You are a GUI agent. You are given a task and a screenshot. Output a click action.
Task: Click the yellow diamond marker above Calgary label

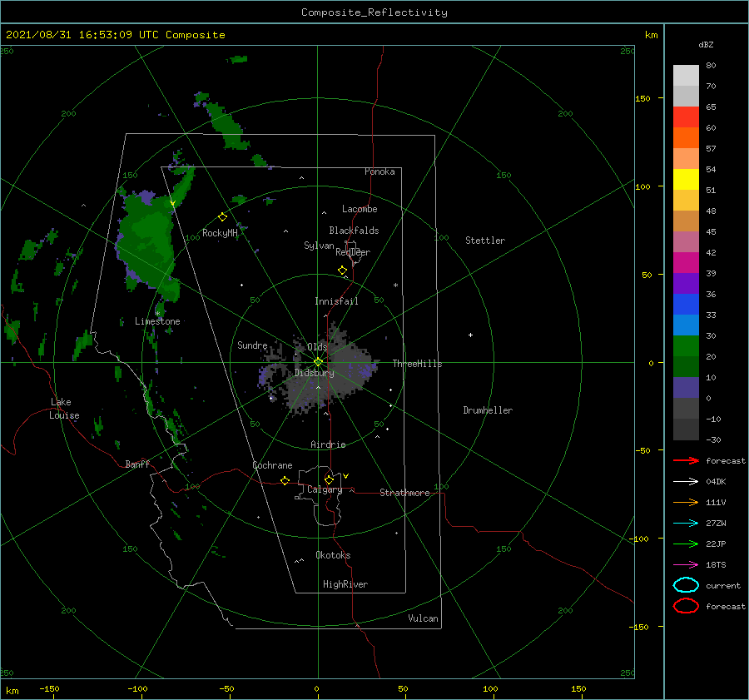tap(329, 479)
